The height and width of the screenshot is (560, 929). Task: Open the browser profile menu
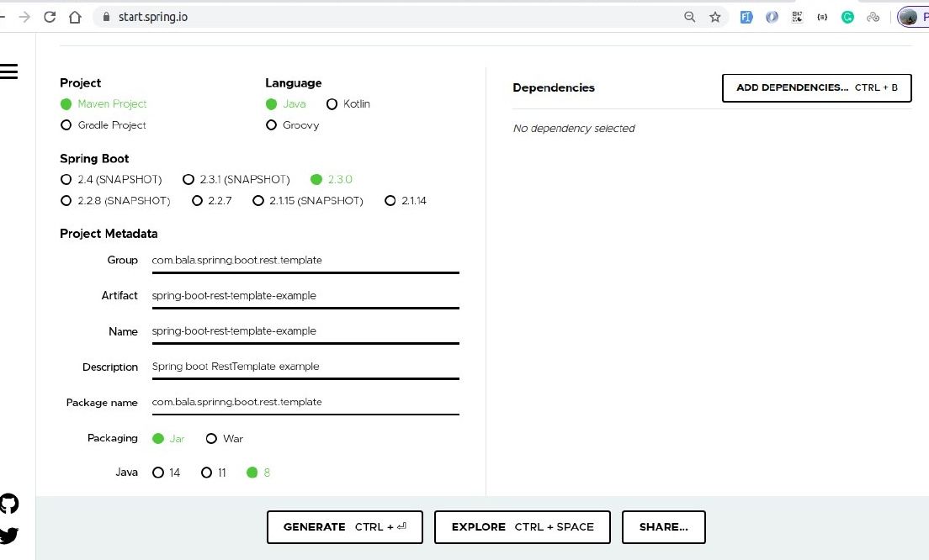(x=910, y=16)
